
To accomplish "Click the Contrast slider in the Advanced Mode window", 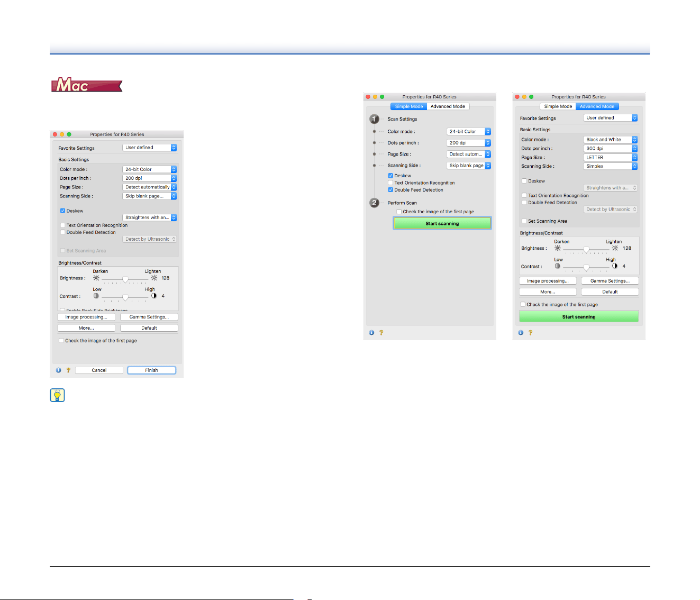I will [586, 267].
